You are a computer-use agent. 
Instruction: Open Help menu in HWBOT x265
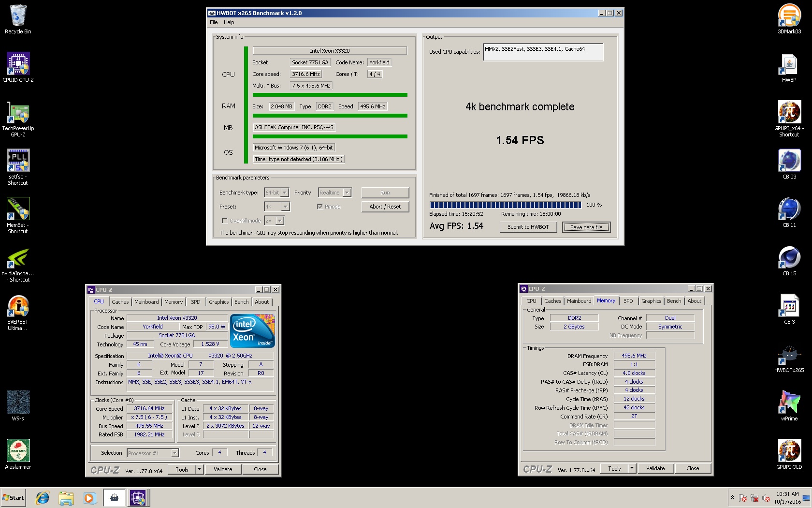point(229,22)
